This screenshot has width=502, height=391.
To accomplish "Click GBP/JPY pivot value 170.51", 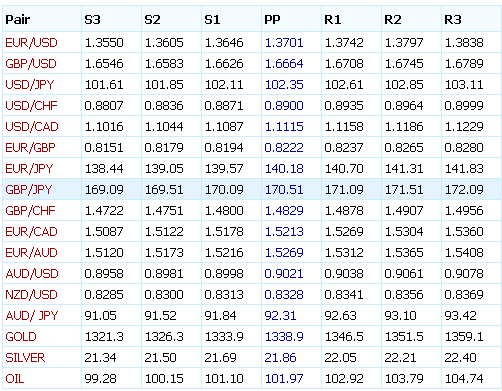I will coord(284,190).
